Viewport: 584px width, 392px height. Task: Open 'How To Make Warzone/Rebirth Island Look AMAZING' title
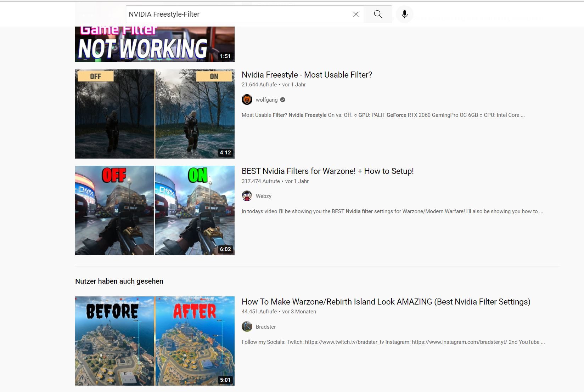pos(386,302)
